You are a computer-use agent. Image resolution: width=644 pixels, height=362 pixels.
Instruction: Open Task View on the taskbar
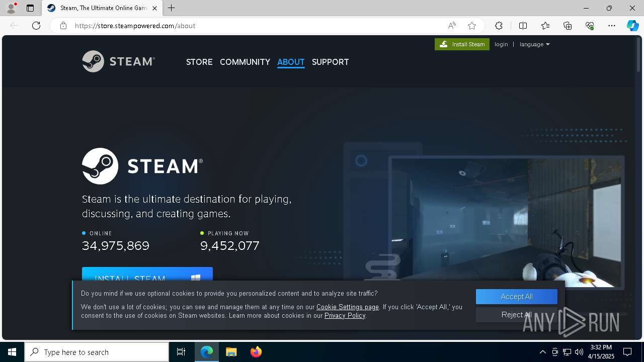point(181,352)
